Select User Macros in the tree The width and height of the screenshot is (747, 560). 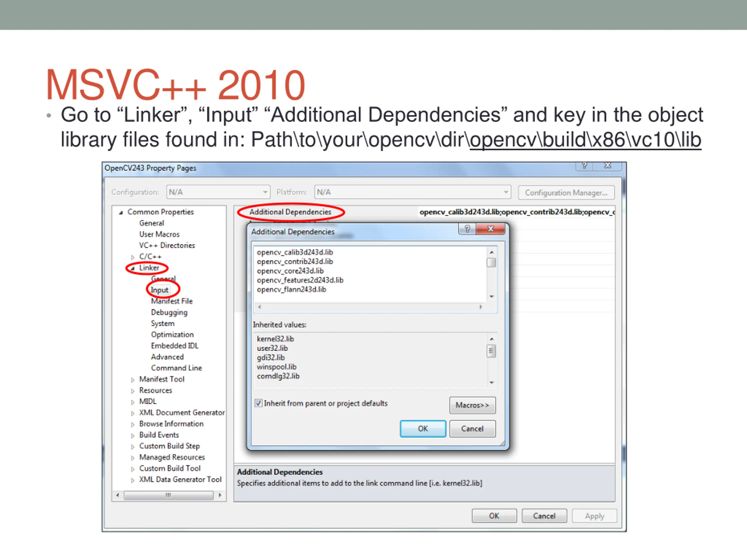pyautogui.click(x=159, y=234)
